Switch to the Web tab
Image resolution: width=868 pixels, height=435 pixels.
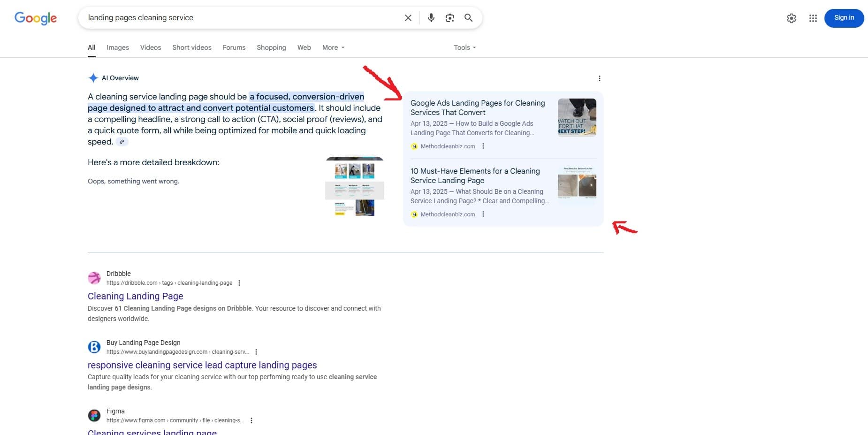[304, 47]
